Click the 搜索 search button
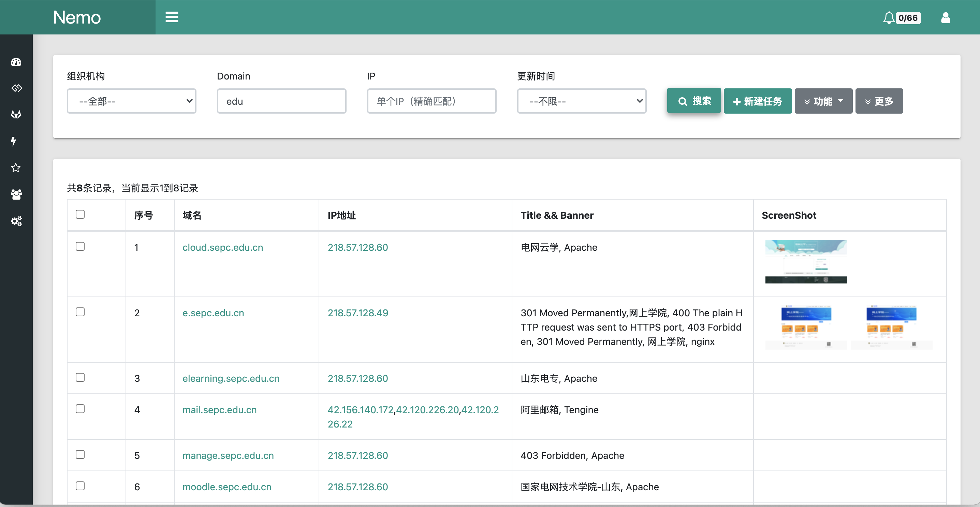Image resolution: width=980 pixels, height=507 pixels. 693,101
